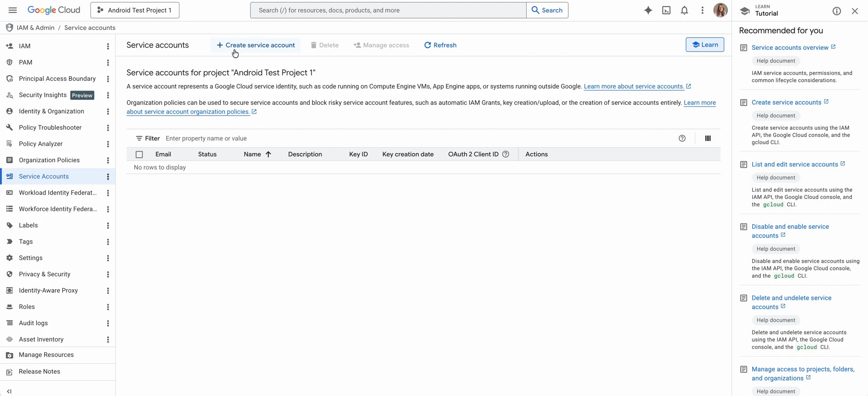Open tutorial info icon in Learn panel
Viewport: 868px width, 396px height.
coord(837,11)
